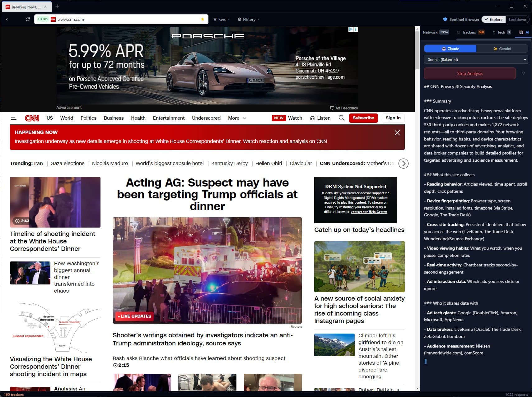Switch browser mode to Lockdown
Image resolution: width=532 pixels, height=397 pixels.
coord(517,19)
